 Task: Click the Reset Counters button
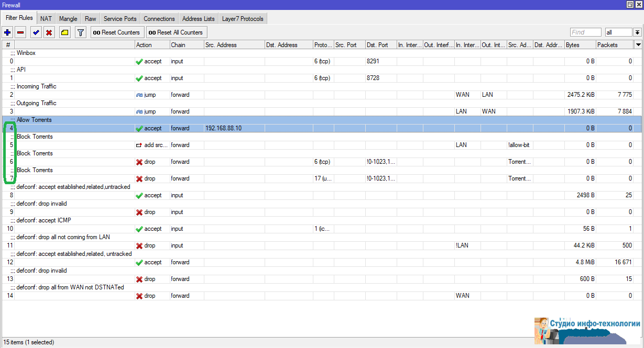pyautogui.click(x=116, y=32)
